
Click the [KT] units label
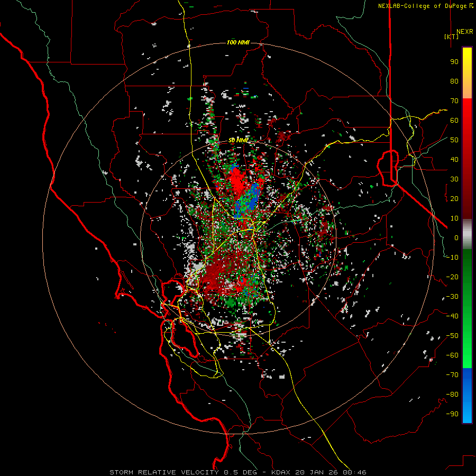click(x=452, y=36)
